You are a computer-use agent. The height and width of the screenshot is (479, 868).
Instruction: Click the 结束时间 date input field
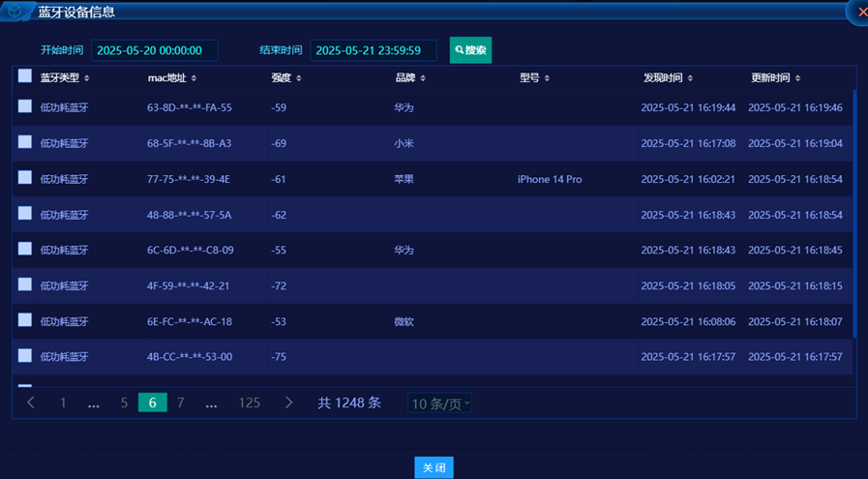pyautogui.click(x=374, y=50)
